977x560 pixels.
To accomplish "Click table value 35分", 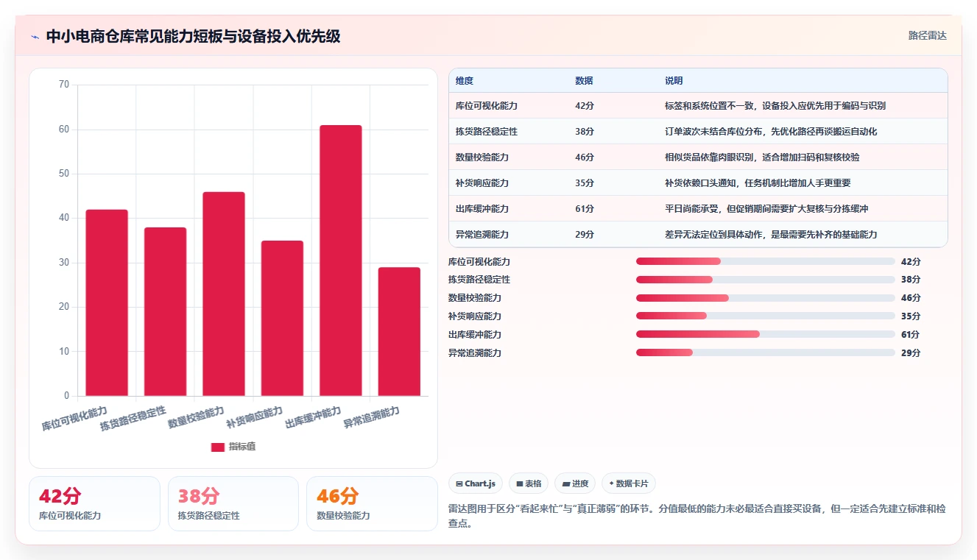I will click(585, 183).
